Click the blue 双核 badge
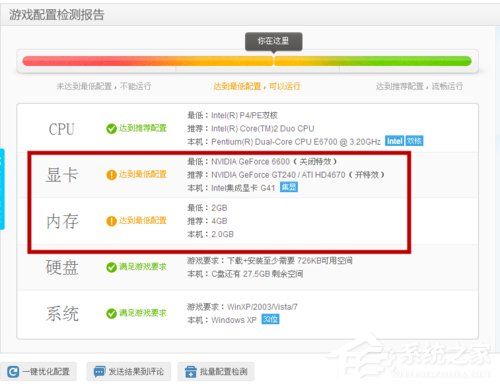The height and width of the screenshot is (387, 500). [x=414, y=141]
